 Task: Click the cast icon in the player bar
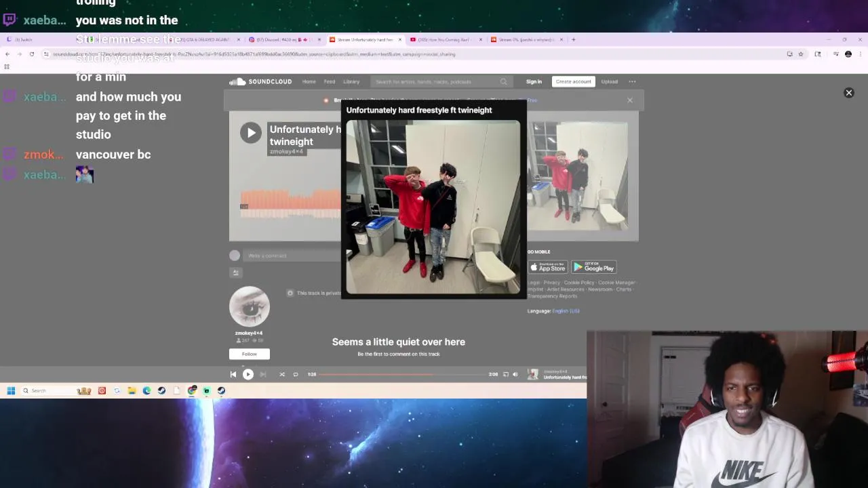505,374
